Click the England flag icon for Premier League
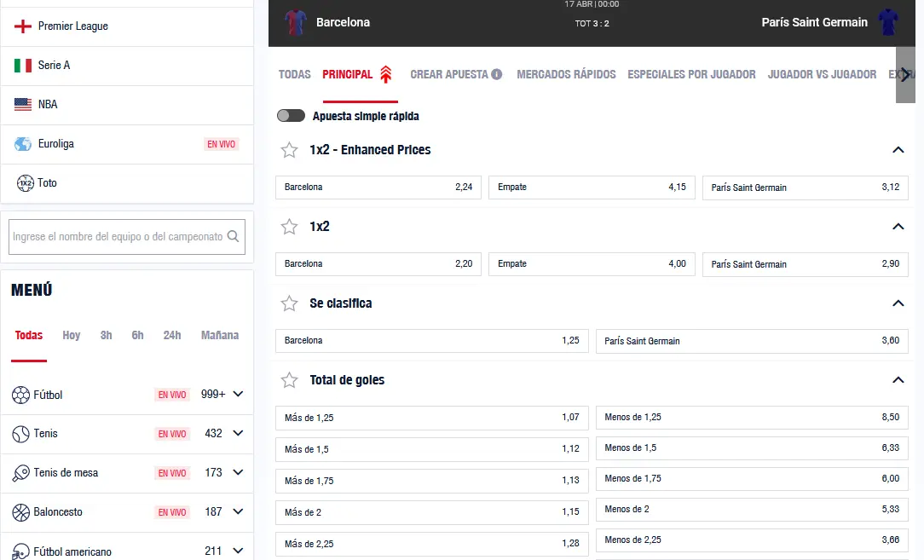 coord(23,26)
